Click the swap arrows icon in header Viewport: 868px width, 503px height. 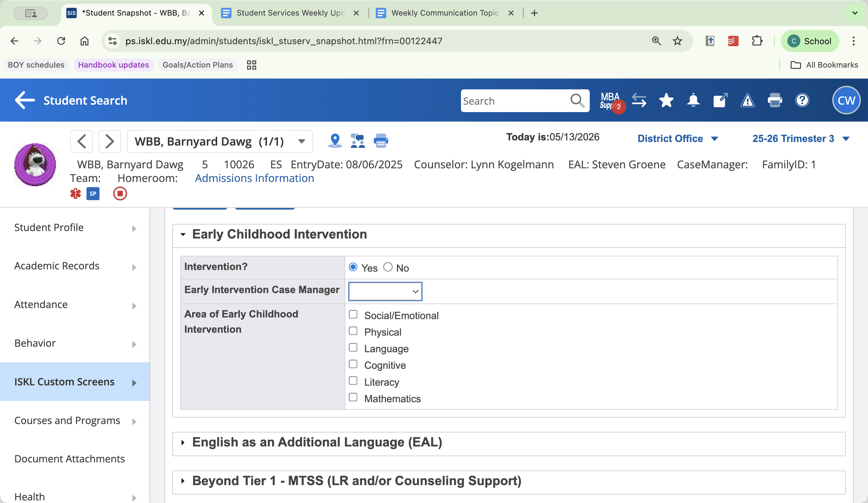[x=639, y=100]
